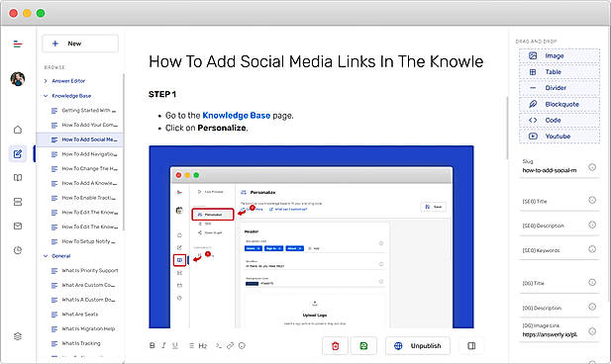The image size is (611, 364).
Task: Open the 'How To Add A Knowle...' article
Action: pyautogui.click(x=84, y=183)
